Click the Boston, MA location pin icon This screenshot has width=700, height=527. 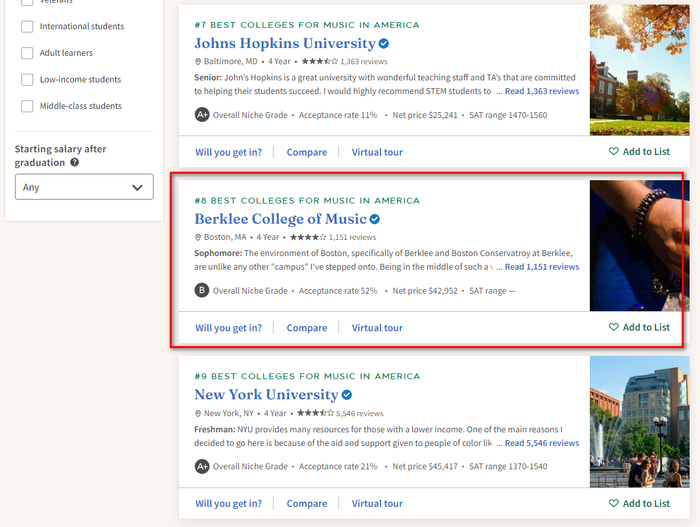pos(198,237)
